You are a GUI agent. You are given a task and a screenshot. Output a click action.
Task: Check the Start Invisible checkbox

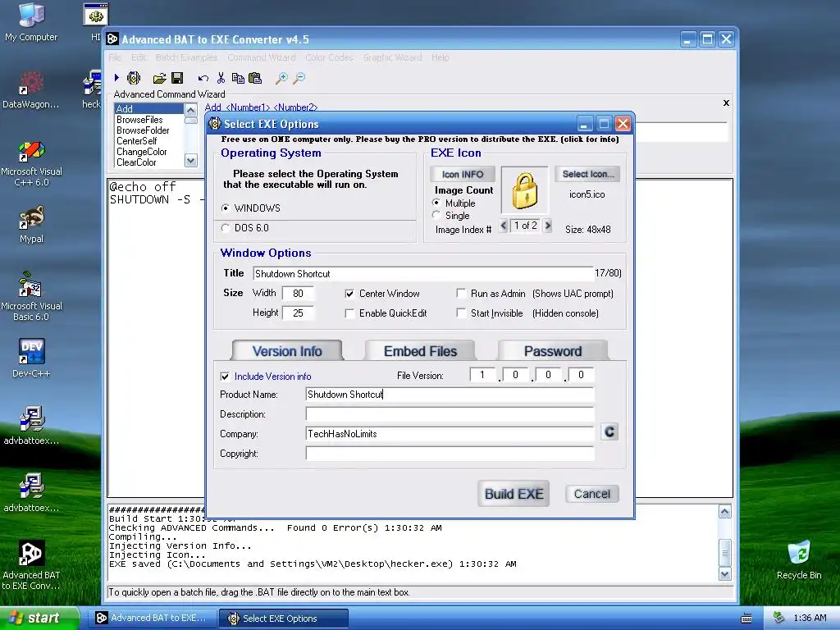point(461,313)
